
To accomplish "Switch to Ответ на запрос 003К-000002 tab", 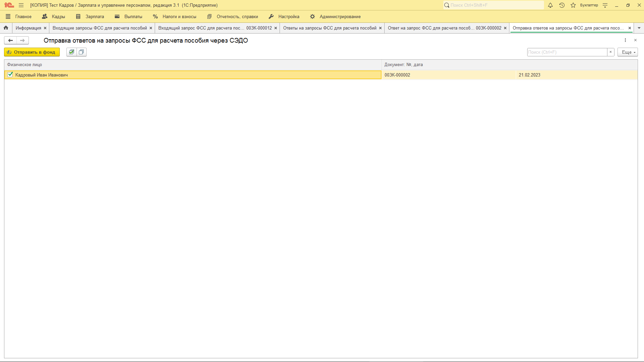I will click(x=444, y=28).
